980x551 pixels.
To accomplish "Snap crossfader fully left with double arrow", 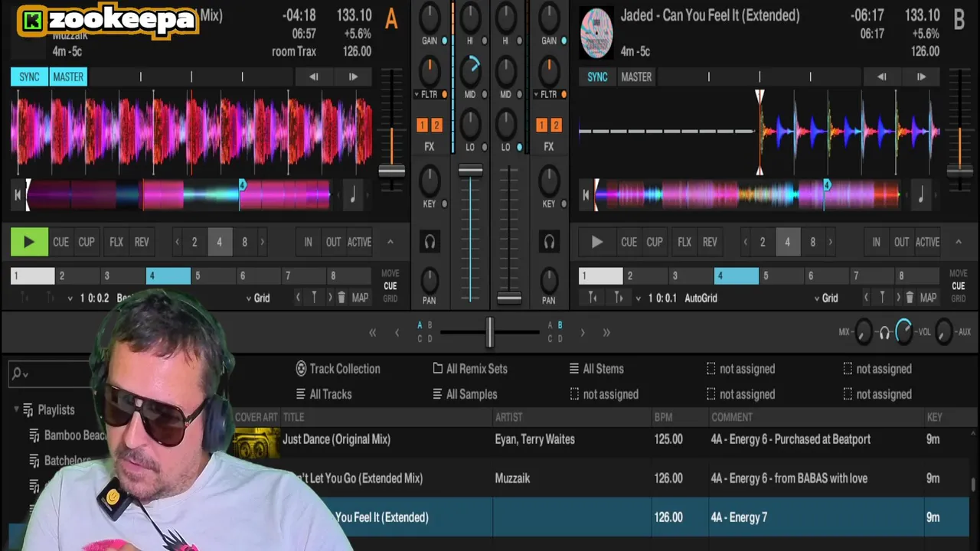I will point(373,333).
